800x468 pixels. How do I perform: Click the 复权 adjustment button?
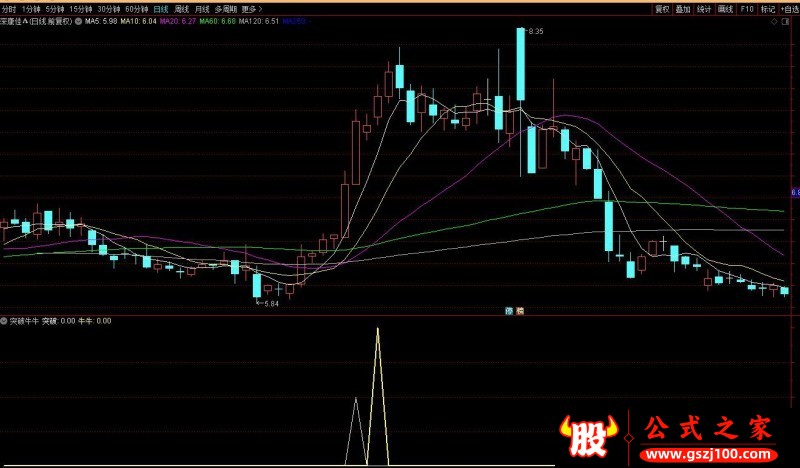tap(662, 9)
